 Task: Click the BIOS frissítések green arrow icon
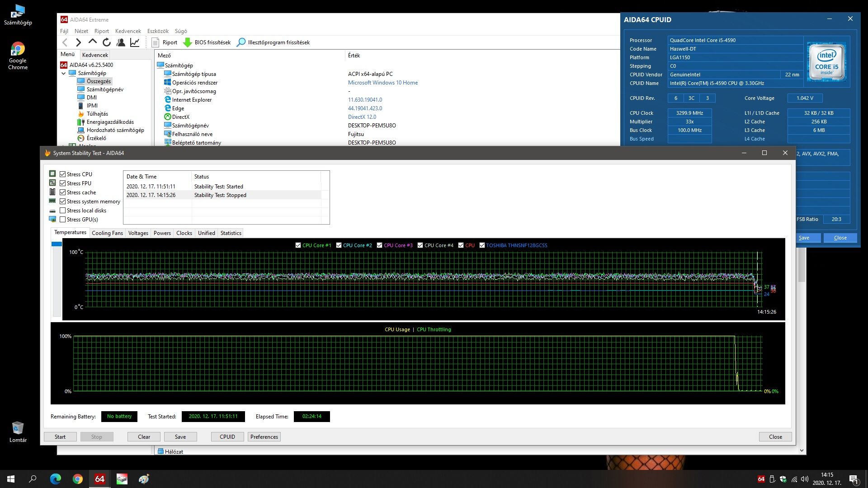pyautogui.click(x=188, y=42)
